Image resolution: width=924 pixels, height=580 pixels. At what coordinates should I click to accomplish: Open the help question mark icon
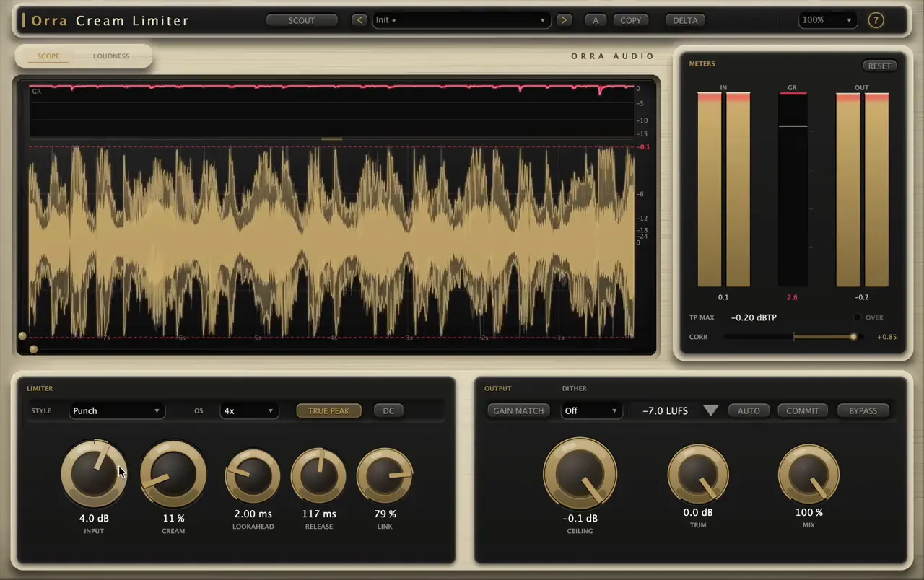[876, 20]
